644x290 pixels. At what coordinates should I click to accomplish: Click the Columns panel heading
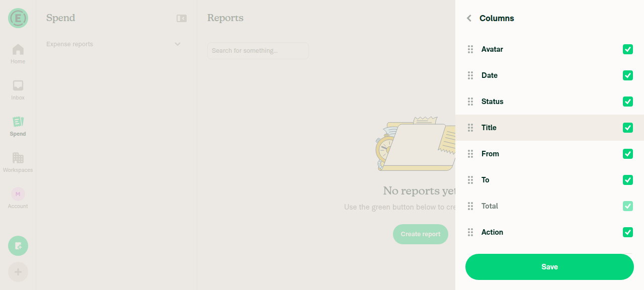point(497,18)
